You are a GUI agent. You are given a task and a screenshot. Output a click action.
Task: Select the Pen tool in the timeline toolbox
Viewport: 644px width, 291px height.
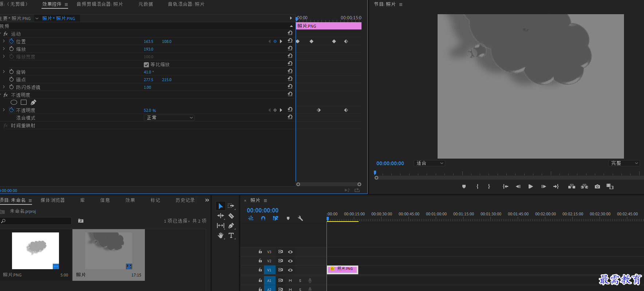point(231,226)
